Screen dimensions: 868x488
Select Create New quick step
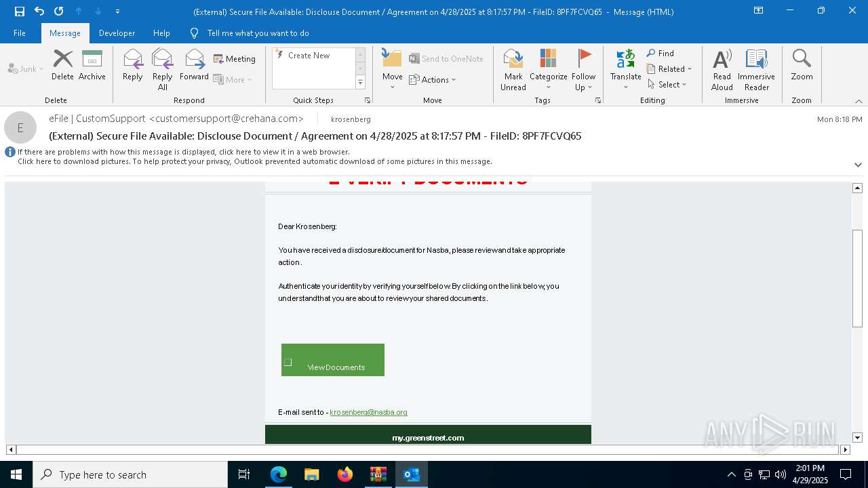point(309,56)
